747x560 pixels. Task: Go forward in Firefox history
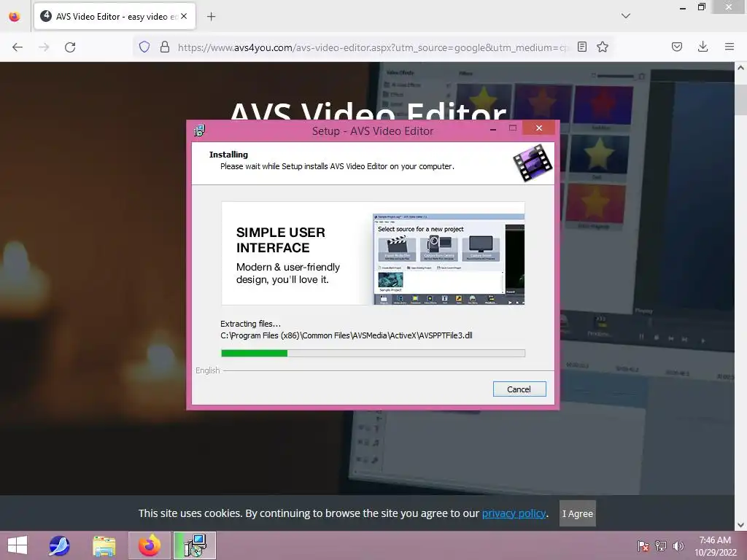(44, 47)
